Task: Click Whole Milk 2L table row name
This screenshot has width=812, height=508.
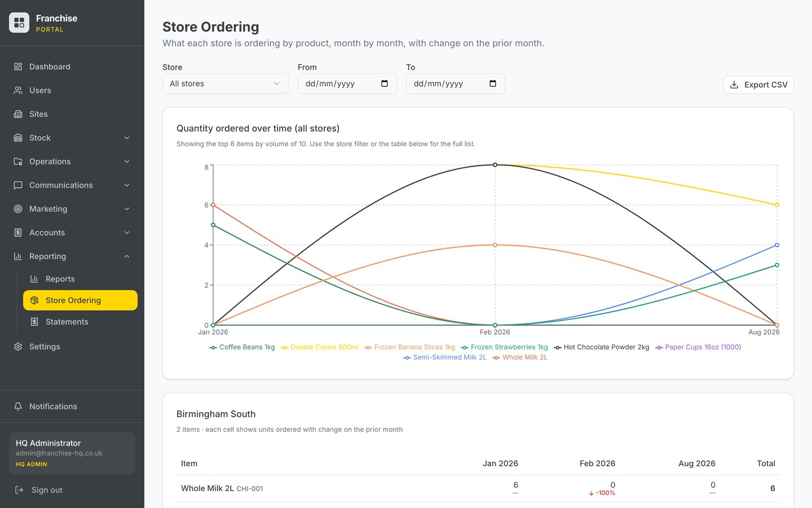Action: point(208,488)
